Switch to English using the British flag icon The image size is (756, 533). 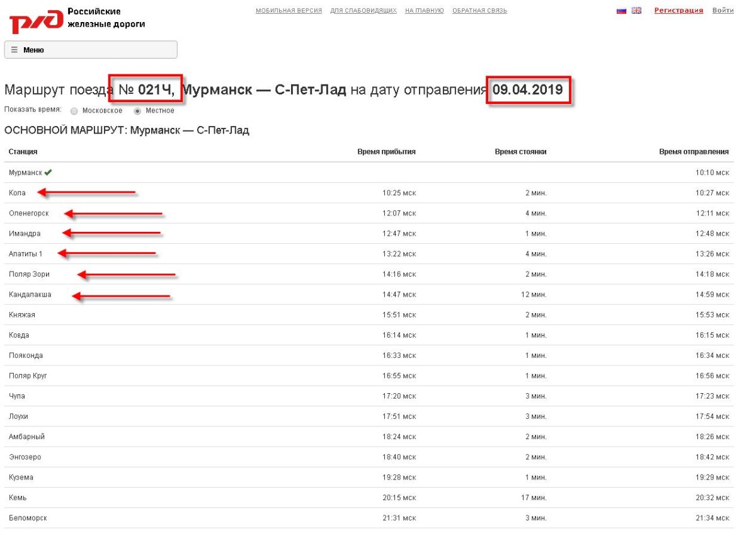(x=636, y=10)
